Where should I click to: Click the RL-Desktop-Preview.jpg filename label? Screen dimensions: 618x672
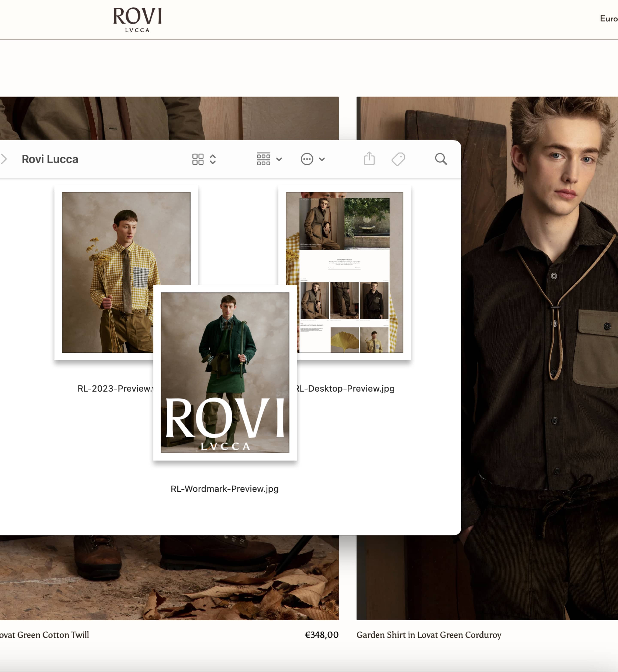pos(345,388)
